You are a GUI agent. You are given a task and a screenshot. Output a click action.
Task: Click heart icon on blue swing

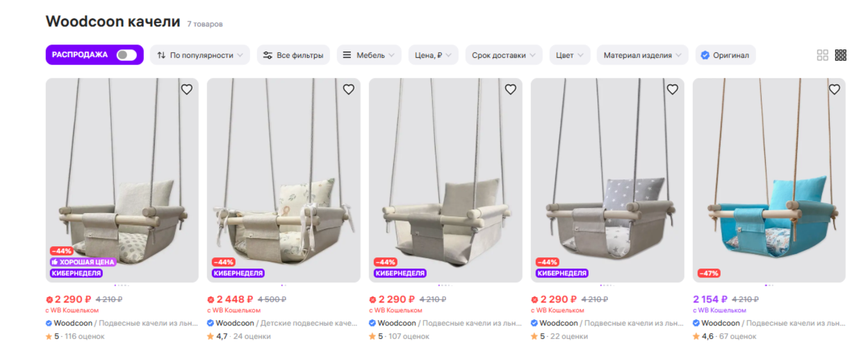pos(834,89)
